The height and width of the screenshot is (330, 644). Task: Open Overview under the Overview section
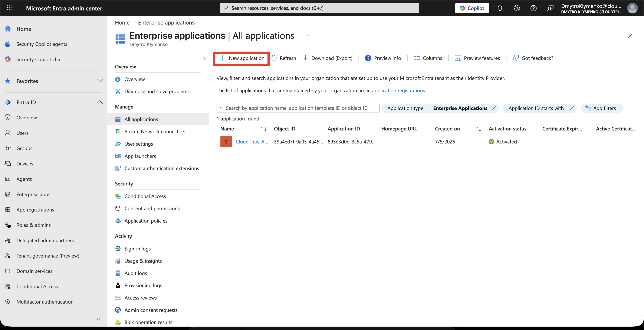coord(135,79)
